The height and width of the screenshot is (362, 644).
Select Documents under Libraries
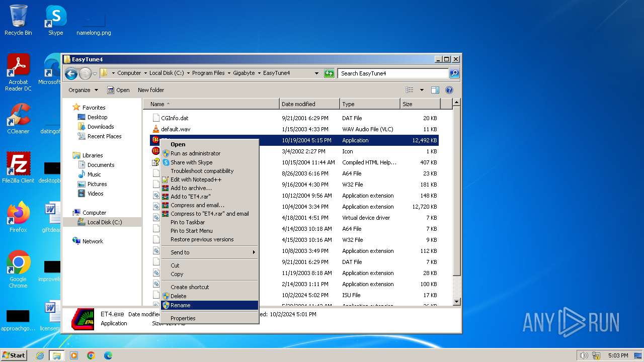point(101,165)
